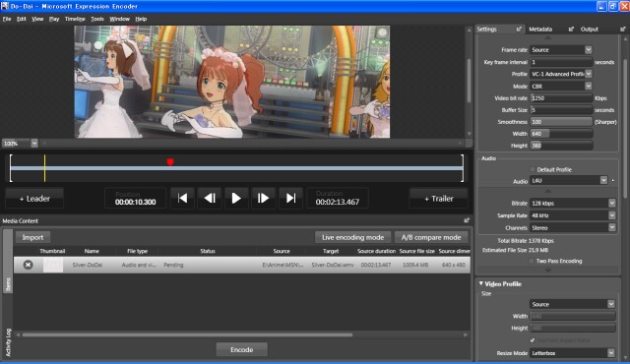Open the Window menu

(119, 19)
